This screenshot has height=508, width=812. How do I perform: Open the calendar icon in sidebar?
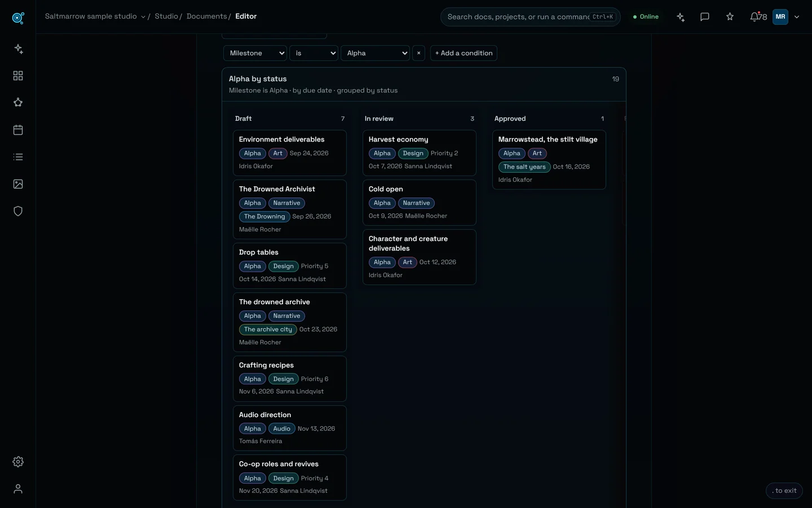point(18,130)
